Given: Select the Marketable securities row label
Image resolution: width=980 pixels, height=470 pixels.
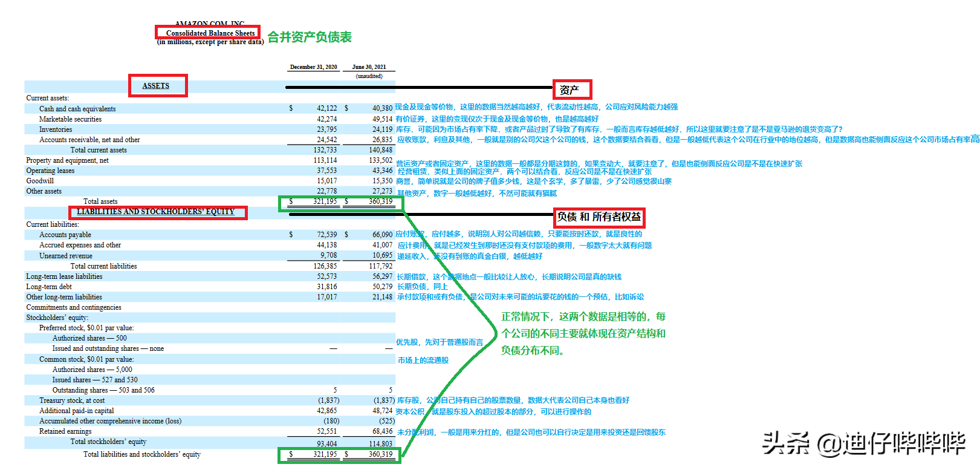Looking at the screenshot, I should click(x=70, y=119).
